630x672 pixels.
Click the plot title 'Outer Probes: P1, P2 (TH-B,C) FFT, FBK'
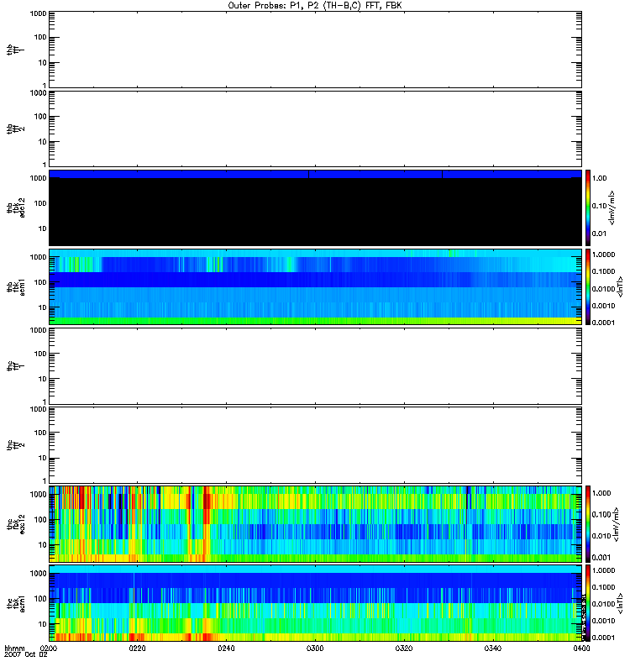pyautogui.click(x=315, y=6)
